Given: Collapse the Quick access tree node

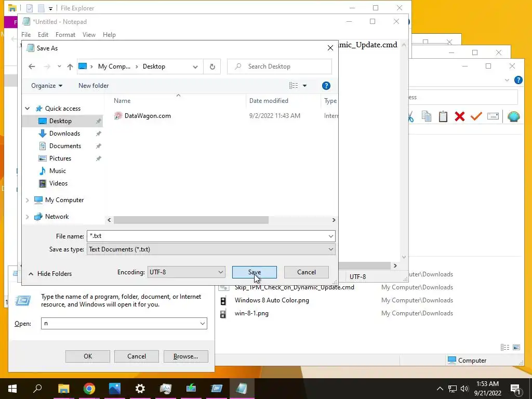Looking at the screenshot, I should (x=28, y=109).
